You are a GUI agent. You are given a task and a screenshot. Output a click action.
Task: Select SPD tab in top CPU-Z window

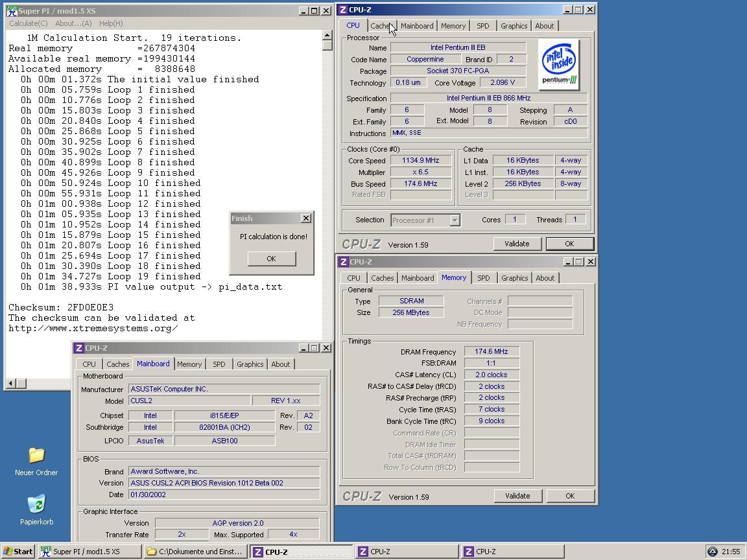483,26
